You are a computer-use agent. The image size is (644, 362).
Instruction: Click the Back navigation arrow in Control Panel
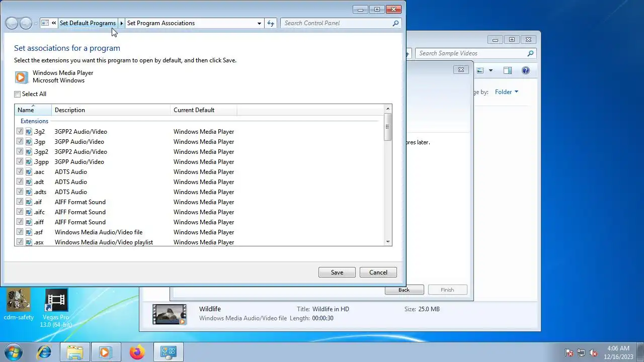[12, 23]
